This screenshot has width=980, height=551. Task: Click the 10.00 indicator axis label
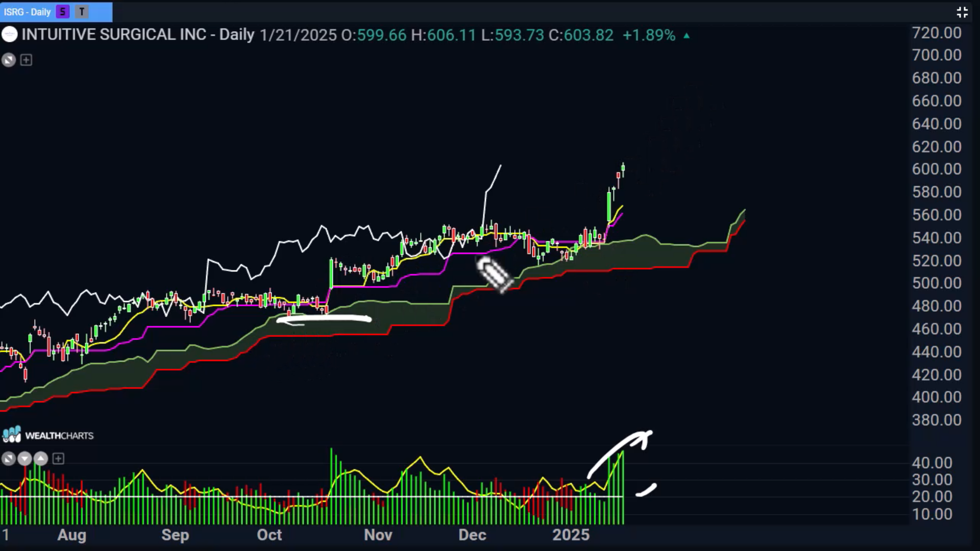[932, 514]
